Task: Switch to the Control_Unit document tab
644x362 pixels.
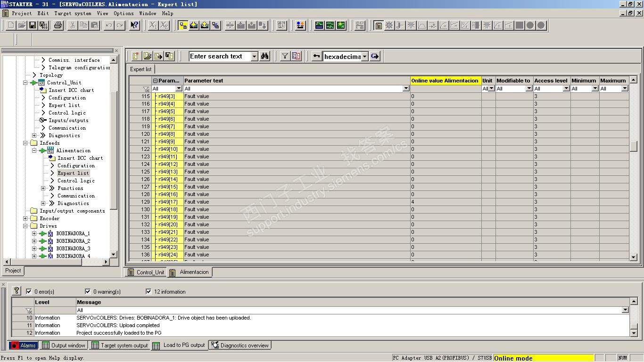Action: tap(146, 272)
